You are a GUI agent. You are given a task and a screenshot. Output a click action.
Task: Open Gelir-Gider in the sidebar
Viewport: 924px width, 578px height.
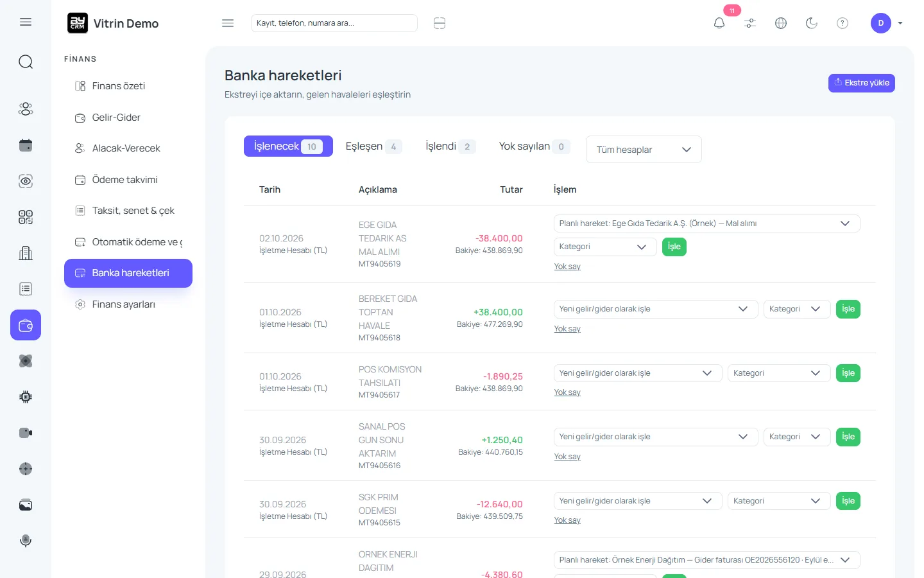(128, 118)
